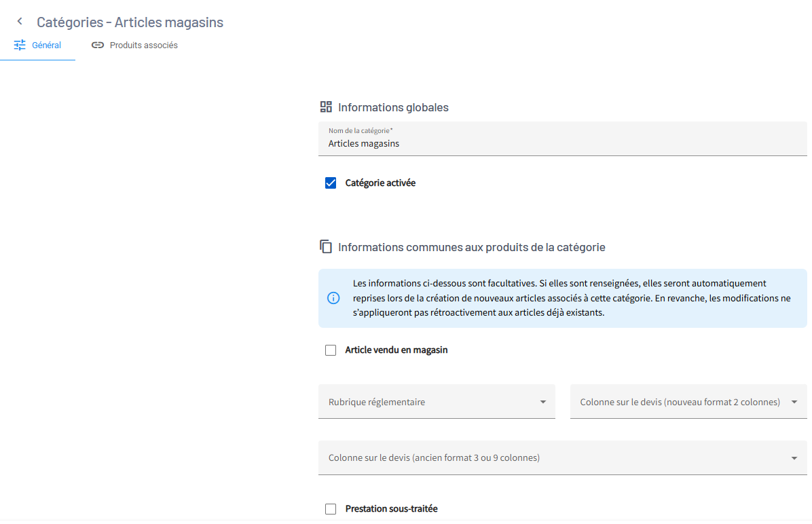This screenshot has height=524, width=812.
Task: Click the Article vendu en magasin label
Action: click(x=396, y=350)
